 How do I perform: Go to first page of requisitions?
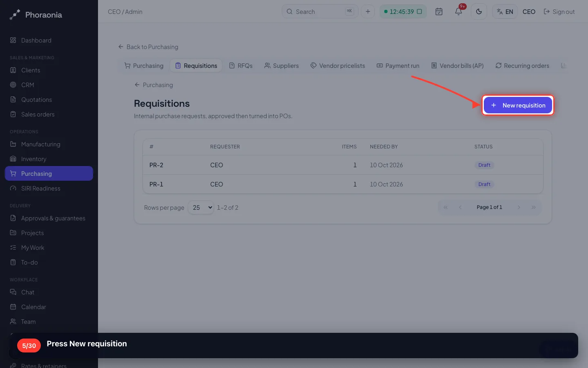[445, 207]
